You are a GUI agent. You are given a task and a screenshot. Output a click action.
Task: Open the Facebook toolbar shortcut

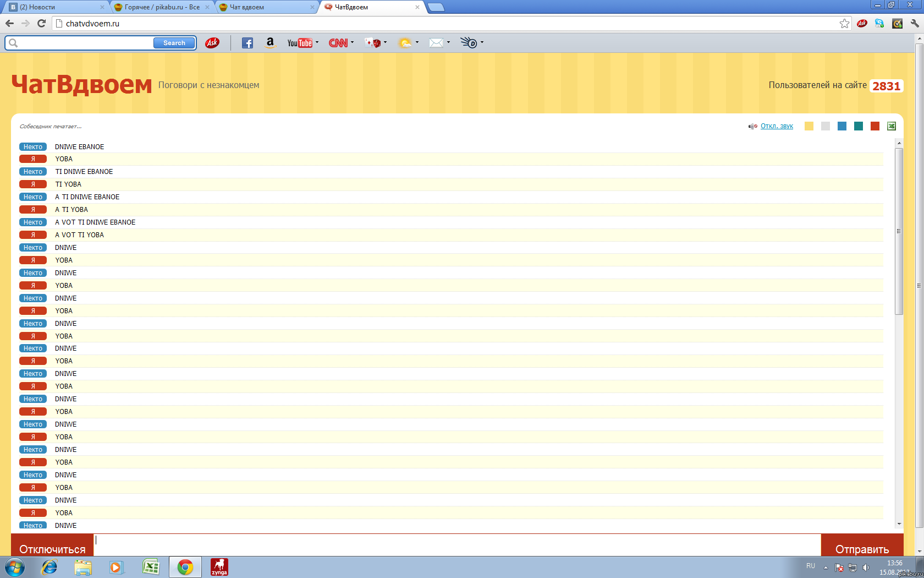click(248, 43)
